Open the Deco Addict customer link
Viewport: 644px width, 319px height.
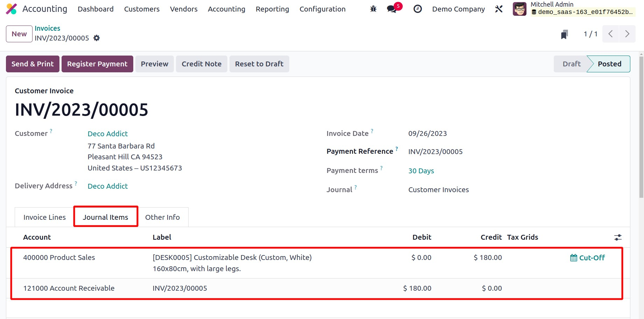click(108, 134)
